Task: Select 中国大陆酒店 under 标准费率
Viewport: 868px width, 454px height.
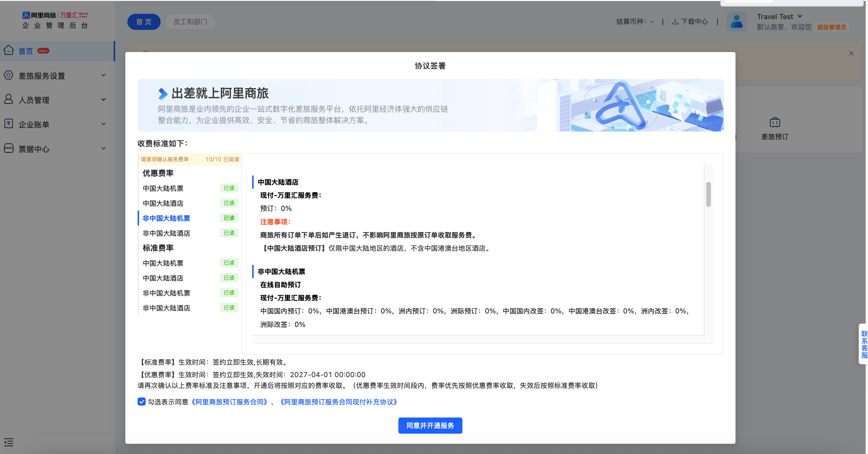Action: (190, 278)
